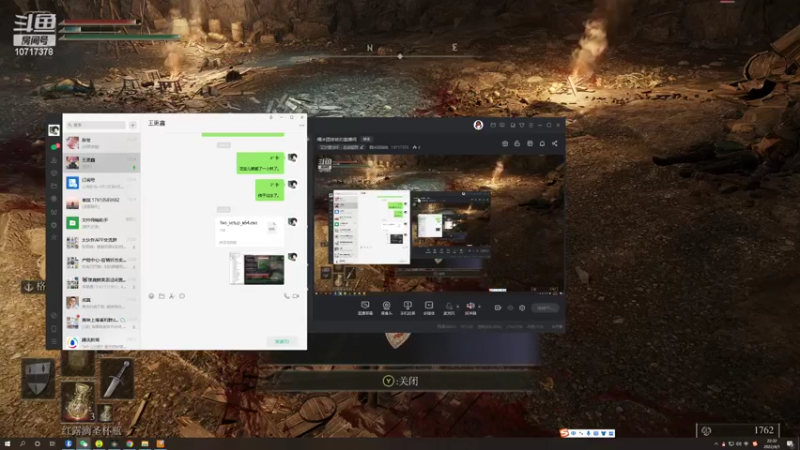This screenshot has height=450, width=800.
Task: Expand the speaker options arrow
Action: tap(479, 307)
